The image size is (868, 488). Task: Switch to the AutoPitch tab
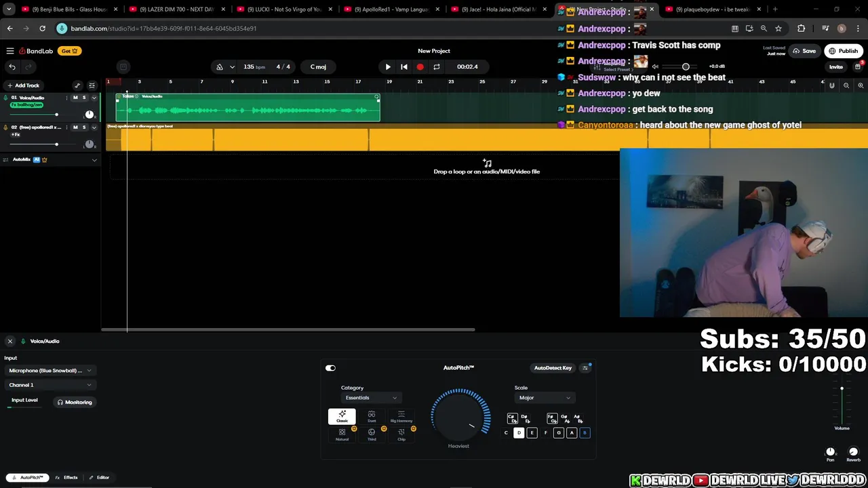tap(28, 477)
